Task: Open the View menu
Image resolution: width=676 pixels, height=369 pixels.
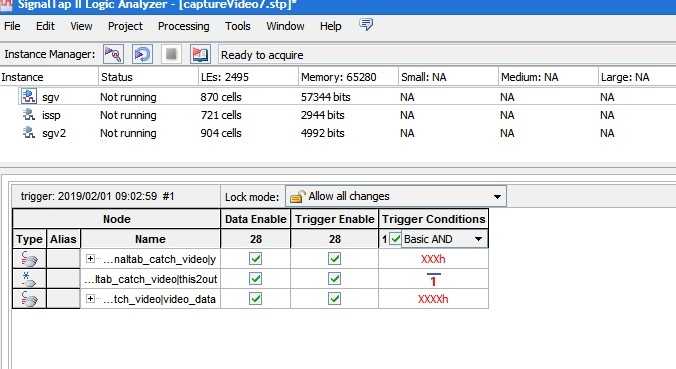Action: point(81,26)
